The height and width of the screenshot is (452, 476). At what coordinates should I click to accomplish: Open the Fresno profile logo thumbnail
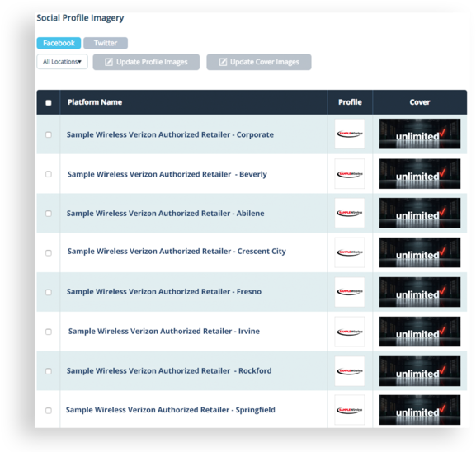pos(350,292)
